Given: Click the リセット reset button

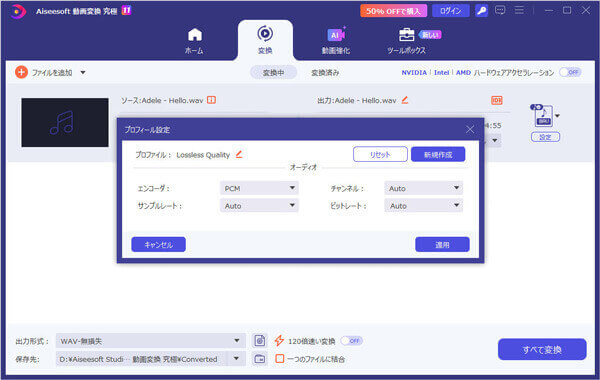Looking at the screenshot, I should click(380, 155).
